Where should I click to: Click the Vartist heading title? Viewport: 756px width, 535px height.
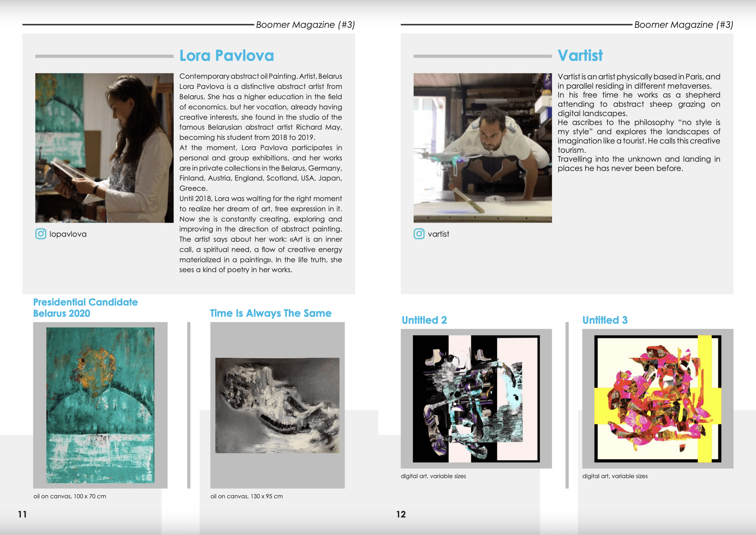580,56
